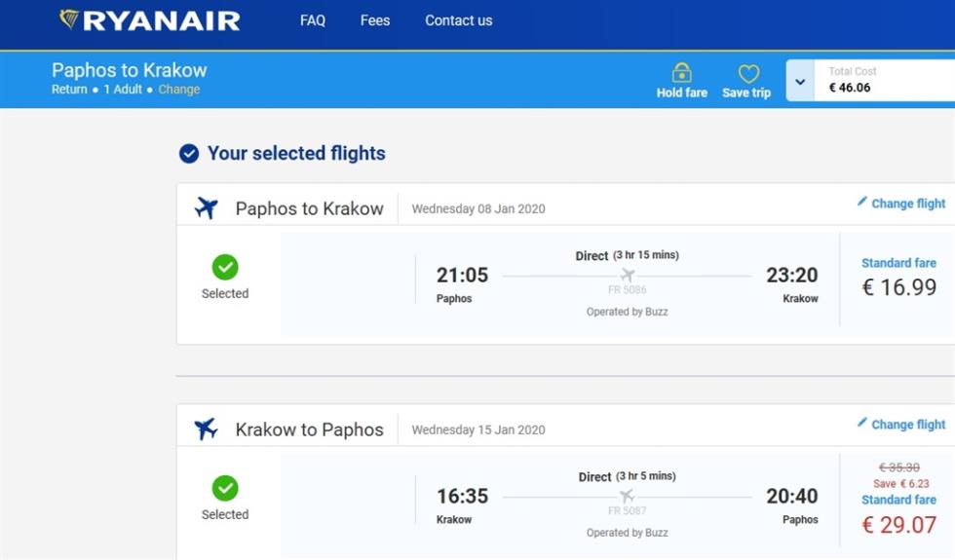This screenshot has height=560, width=955.
Task: Click the blue checkmark beside Your selected flights
Action: (189, 154)
